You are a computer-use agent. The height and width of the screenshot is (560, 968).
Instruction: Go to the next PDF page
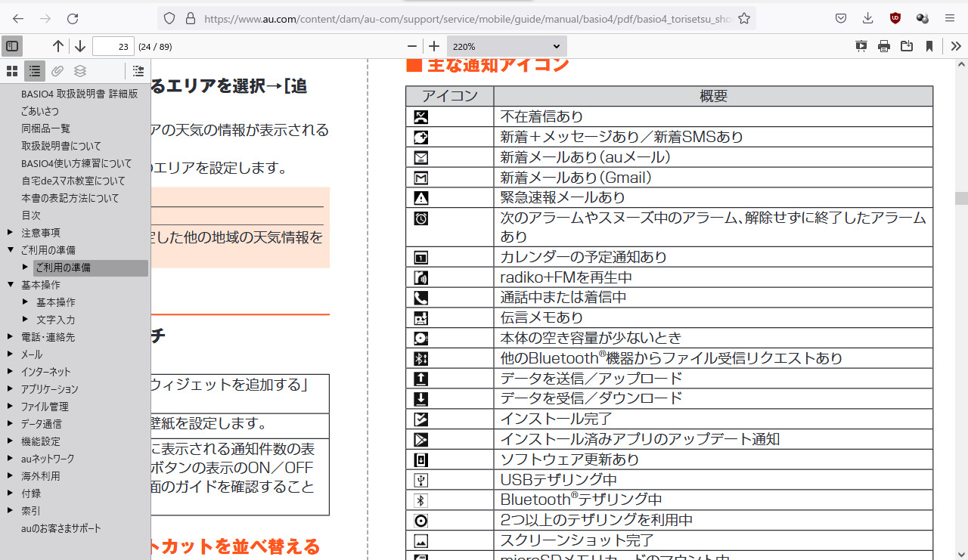(79, 46)
